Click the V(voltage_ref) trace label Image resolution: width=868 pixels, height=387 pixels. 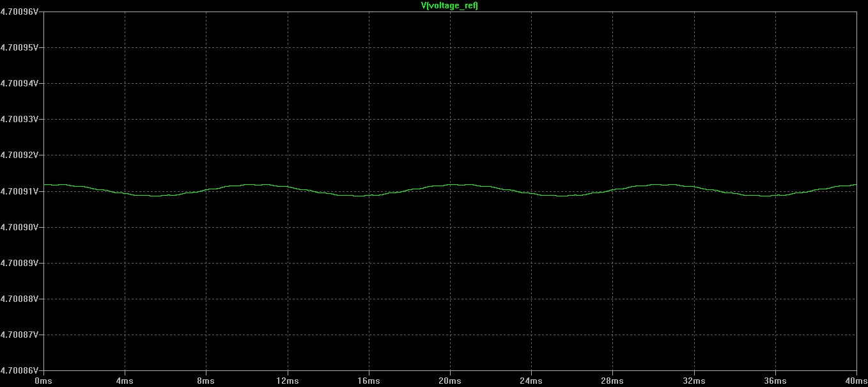[x=449, y=5]
